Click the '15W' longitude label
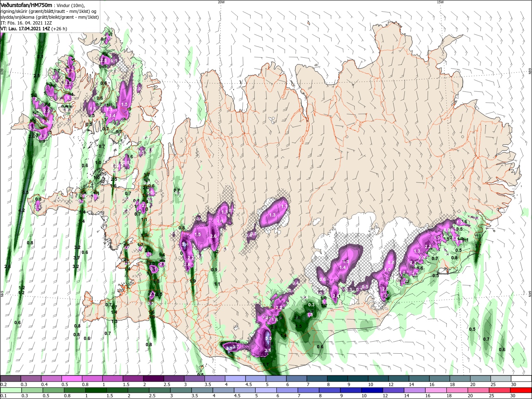 [x=440, y=2]
